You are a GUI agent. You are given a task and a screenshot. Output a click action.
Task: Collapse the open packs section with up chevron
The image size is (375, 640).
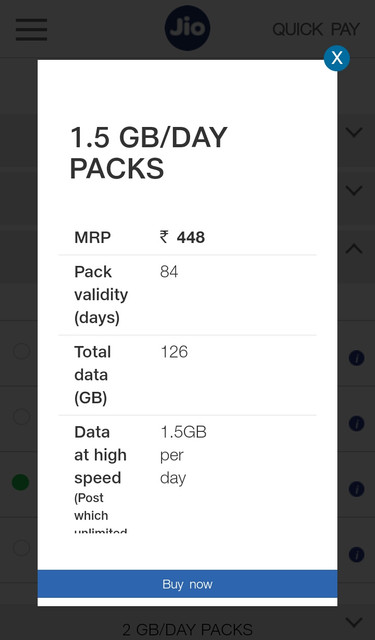(354, 248)
